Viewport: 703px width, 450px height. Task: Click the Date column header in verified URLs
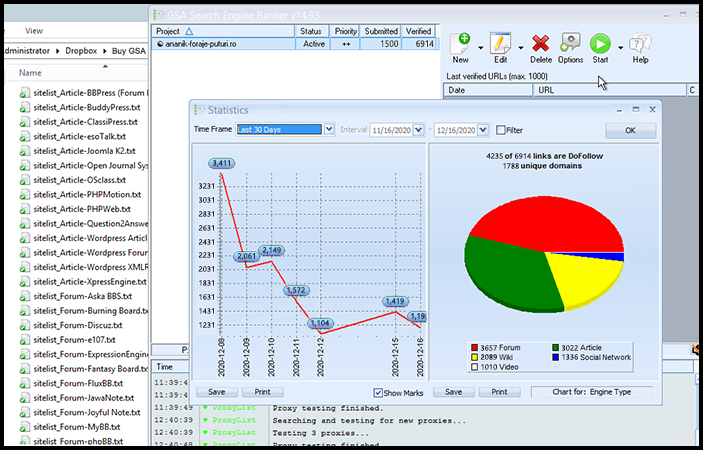click(488, 90)
